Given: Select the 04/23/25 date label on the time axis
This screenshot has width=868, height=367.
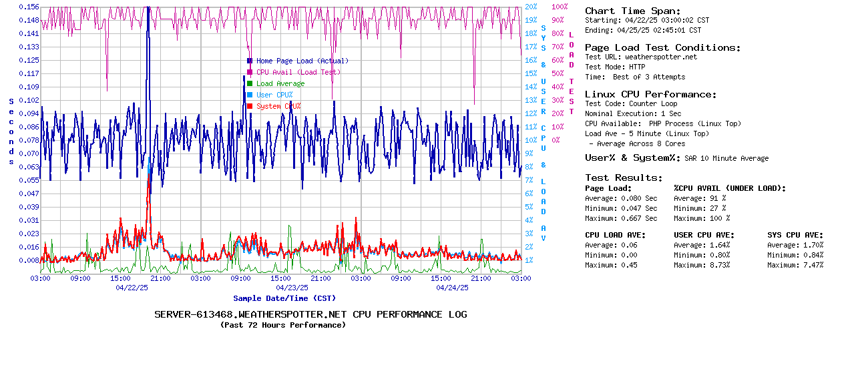Looking at the screenshot, I should coord(292,288).
